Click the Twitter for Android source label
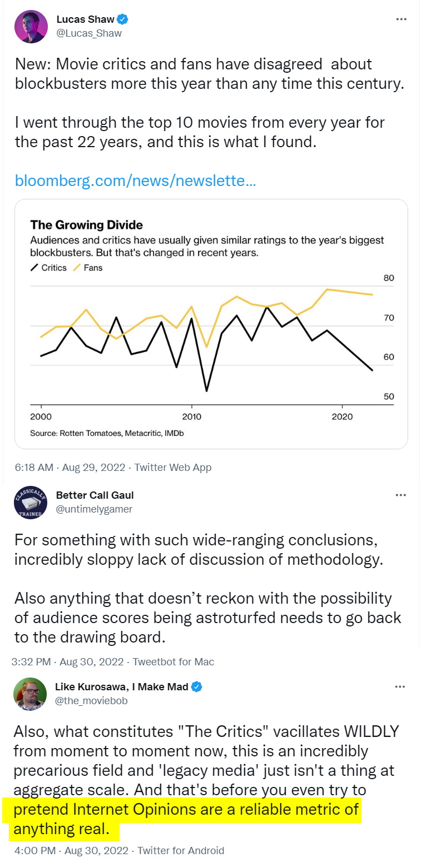 [x=181, y=850]
